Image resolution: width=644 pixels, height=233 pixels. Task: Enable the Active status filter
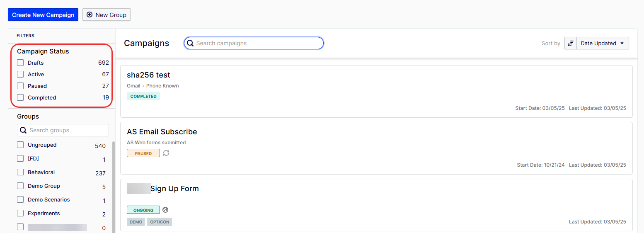point(20,75)
